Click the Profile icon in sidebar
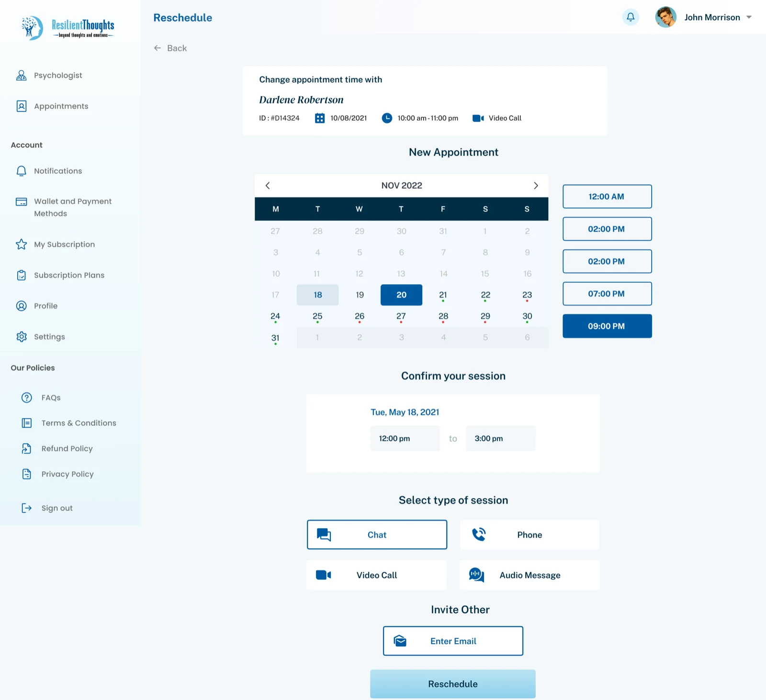The width and height of the screenshot is (766, 700). click(x=22, y=306)
